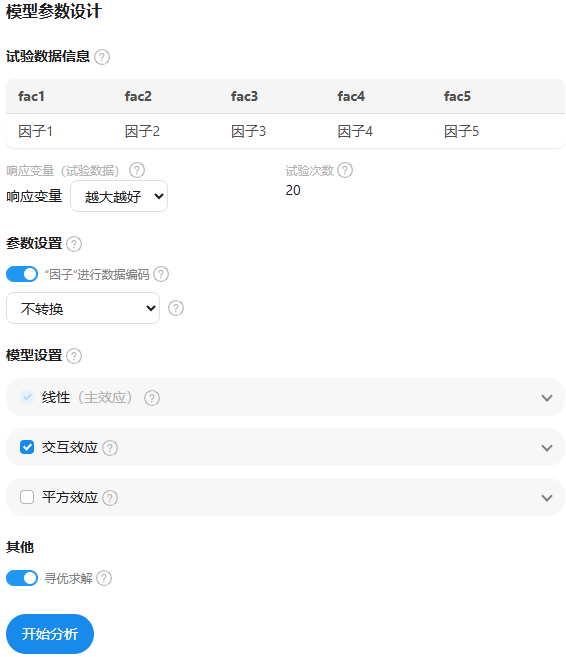Click help icon beside 响应变量 (试验数据)
Image resolution: width=566 pixels, height=657 pixels.
[137, 170]
